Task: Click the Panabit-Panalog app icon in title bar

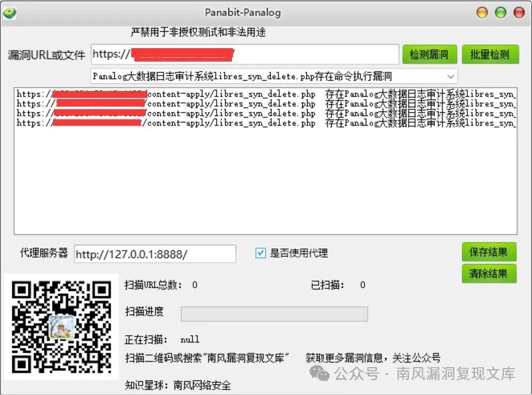Action: pyautogui.click(x=9, y=13)
